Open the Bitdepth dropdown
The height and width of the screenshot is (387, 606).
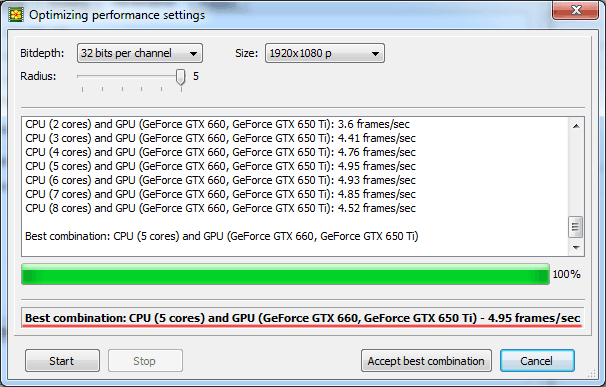[140, 53]
